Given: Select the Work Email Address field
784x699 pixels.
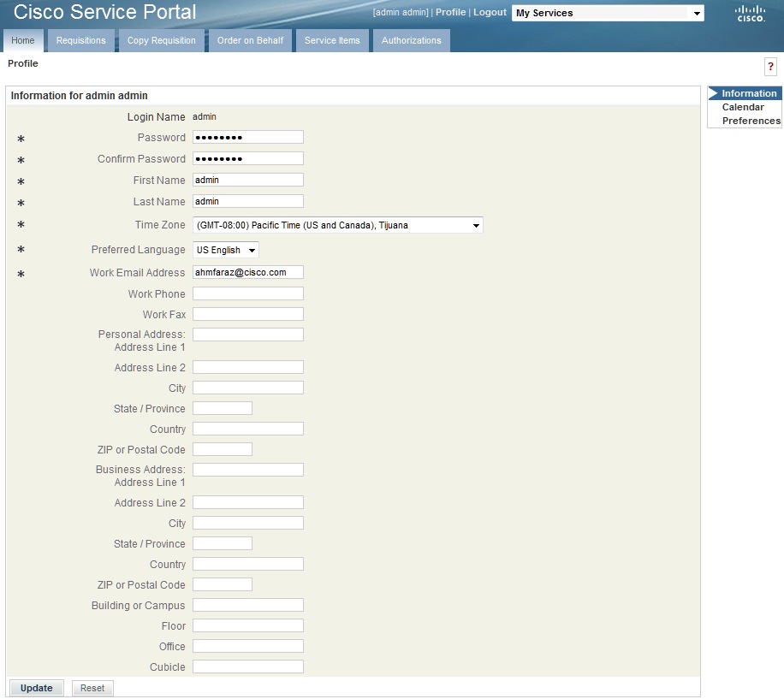Looking at the screenshot, I should click(248, 272).
